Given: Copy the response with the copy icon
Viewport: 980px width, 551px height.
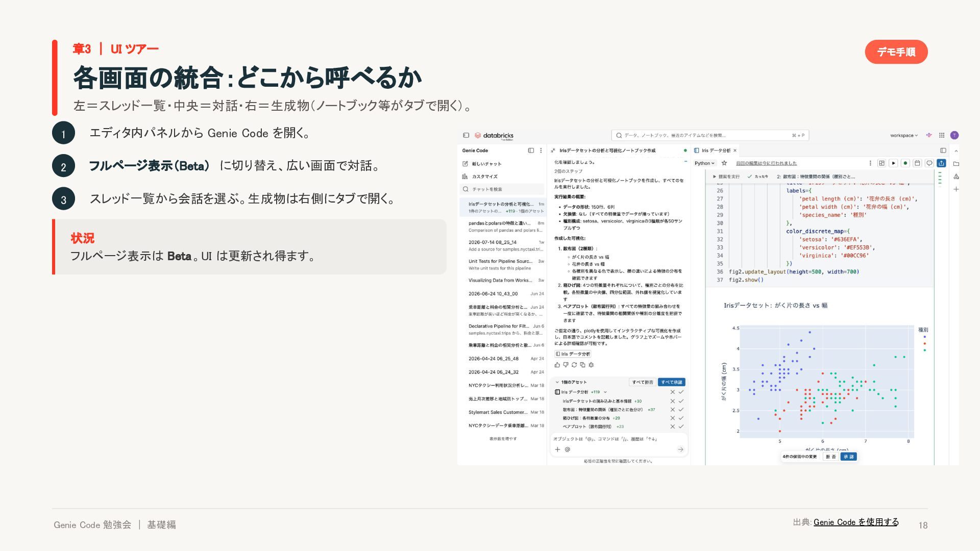Looking at the screenshot, I should click(582, 365).
